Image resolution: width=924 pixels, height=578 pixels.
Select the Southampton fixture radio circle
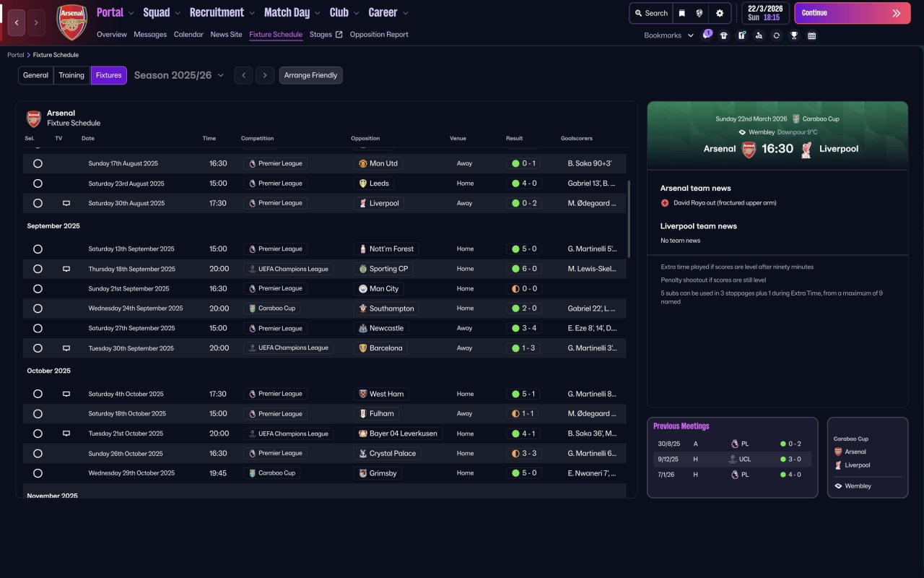pos(38,309)
